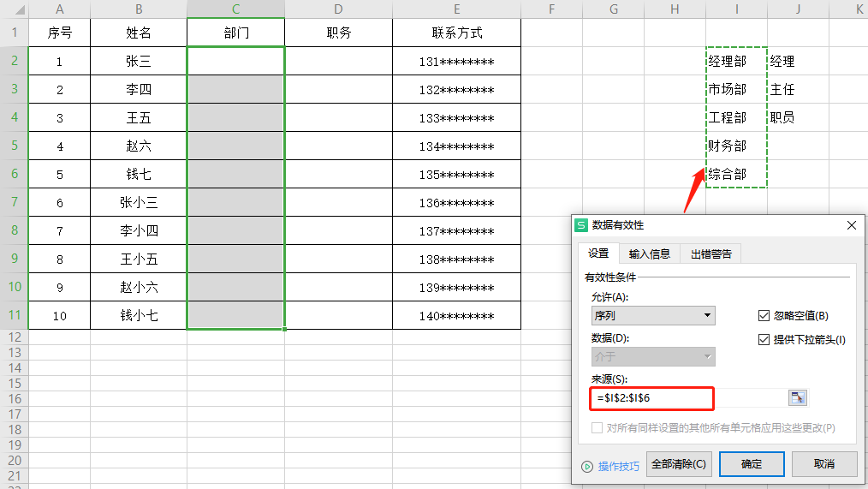
Task: Click the phone cell 140********
Action: click(457, 315)
